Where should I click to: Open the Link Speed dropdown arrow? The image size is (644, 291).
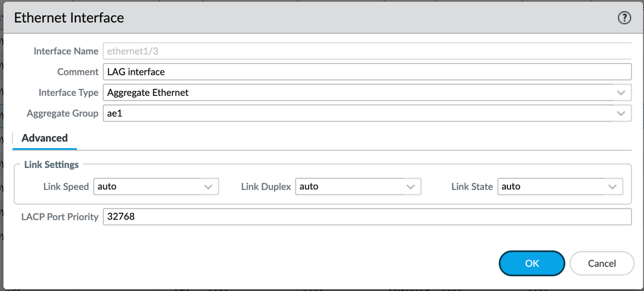coord(209,187)
